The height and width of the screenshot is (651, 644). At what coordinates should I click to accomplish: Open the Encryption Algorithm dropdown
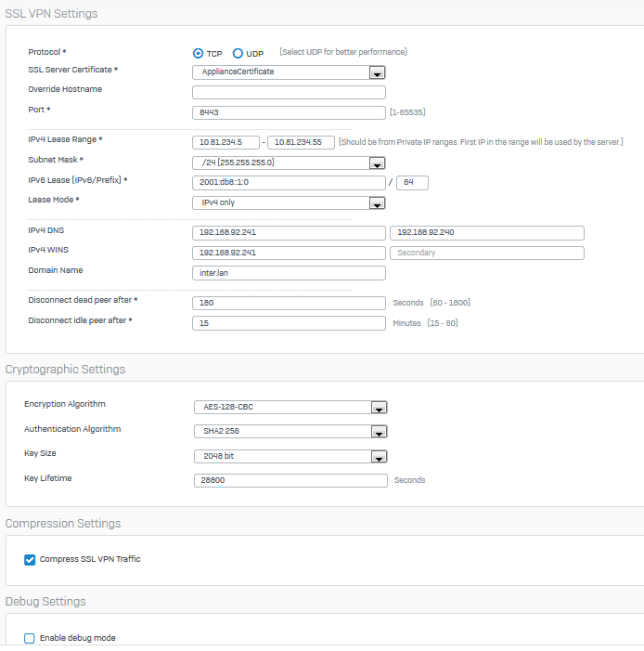click(290, 407)
